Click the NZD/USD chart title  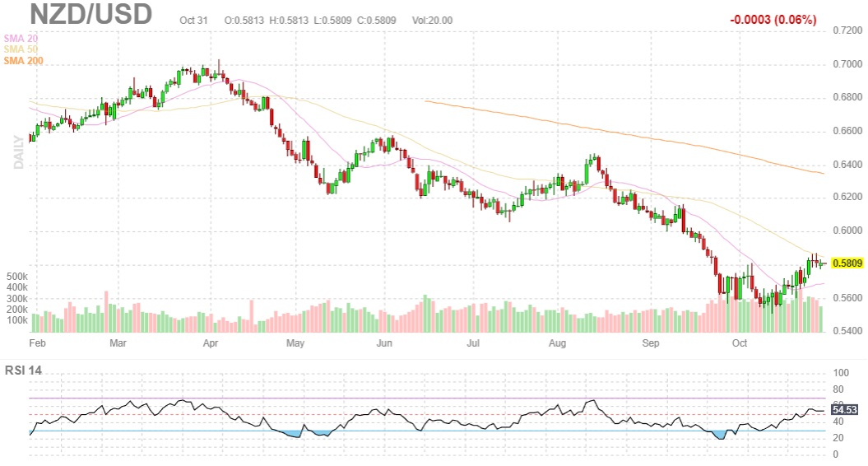pyautogui.click(x=91, y=14)
